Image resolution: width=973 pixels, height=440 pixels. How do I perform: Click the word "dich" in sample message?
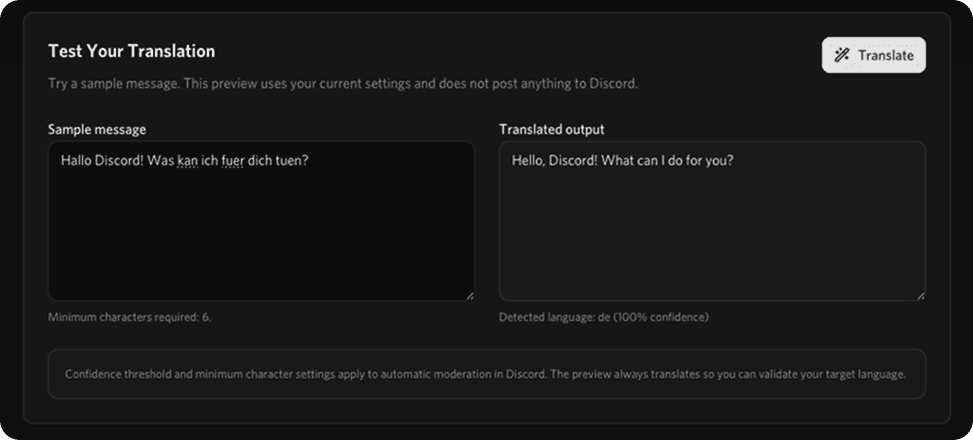pos(262,160)
